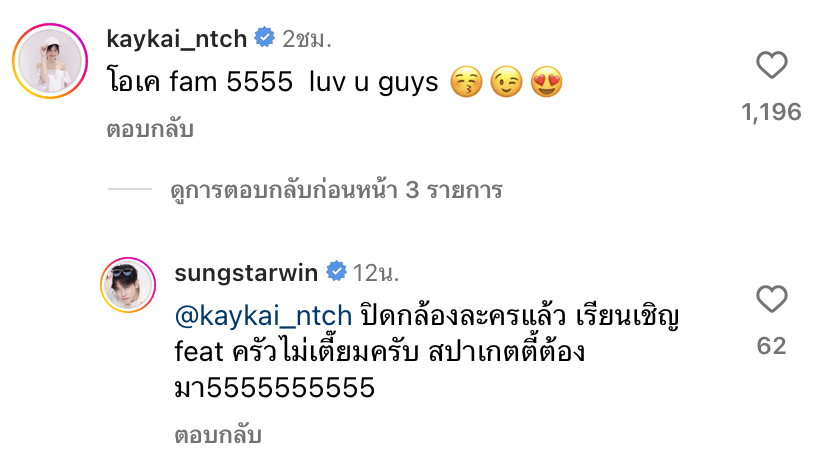Click the 12น. timestamp on the reply
Image resolution: width=828 pixels, height=462 pixels.
point(375,273)
